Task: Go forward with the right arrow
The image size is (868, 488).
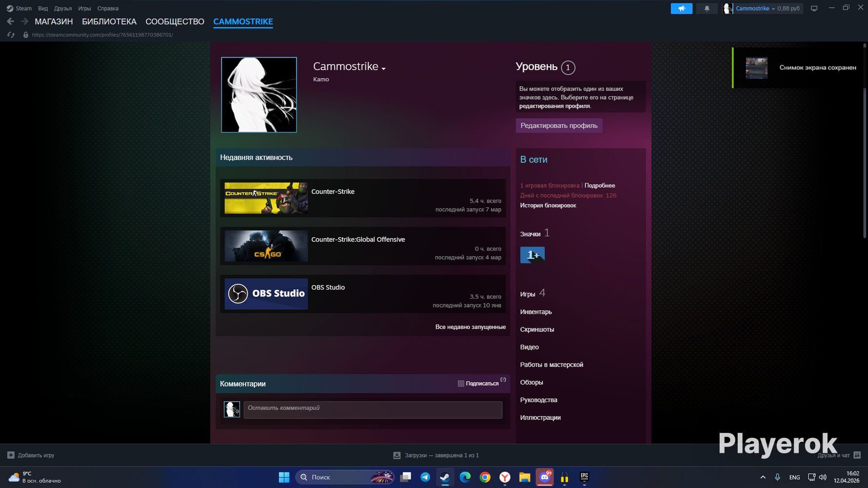Action: pos(25,21)
